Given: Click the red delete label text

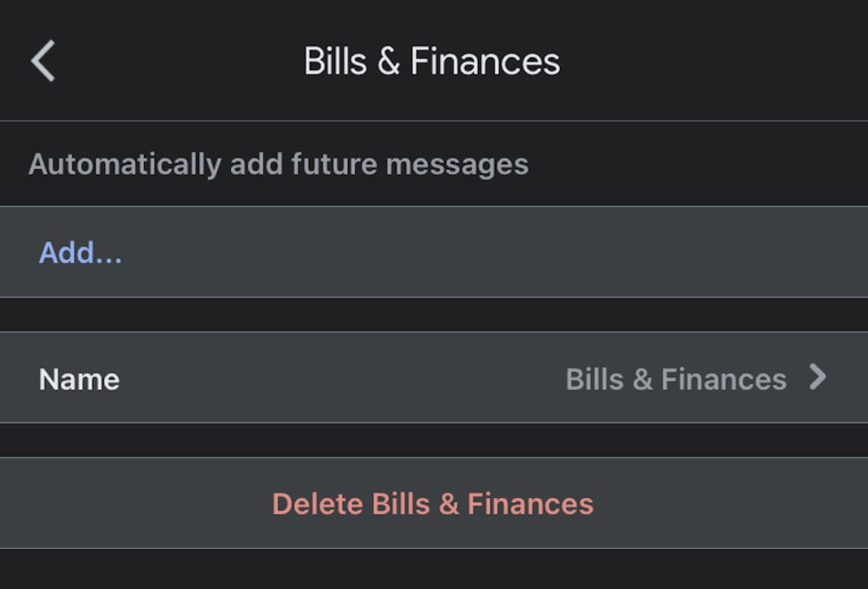Looking at the screenshot, I should click(432, 504).
